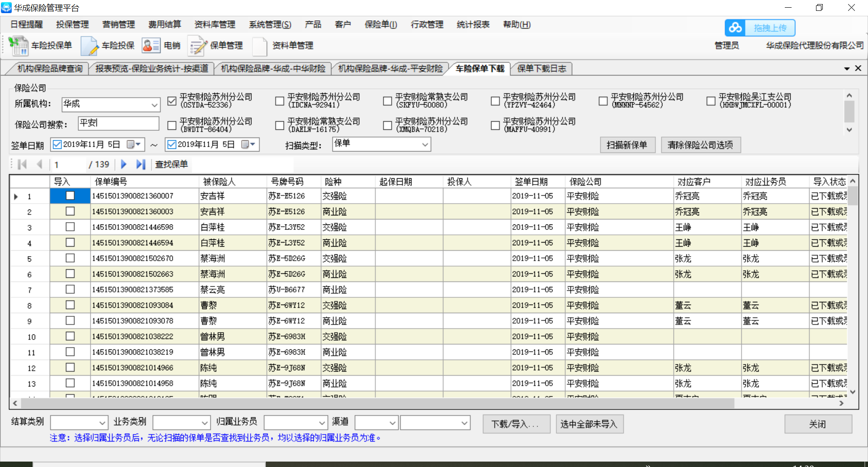Click the 扫描新保单 button
868x467 pixels.
[627, 145]
